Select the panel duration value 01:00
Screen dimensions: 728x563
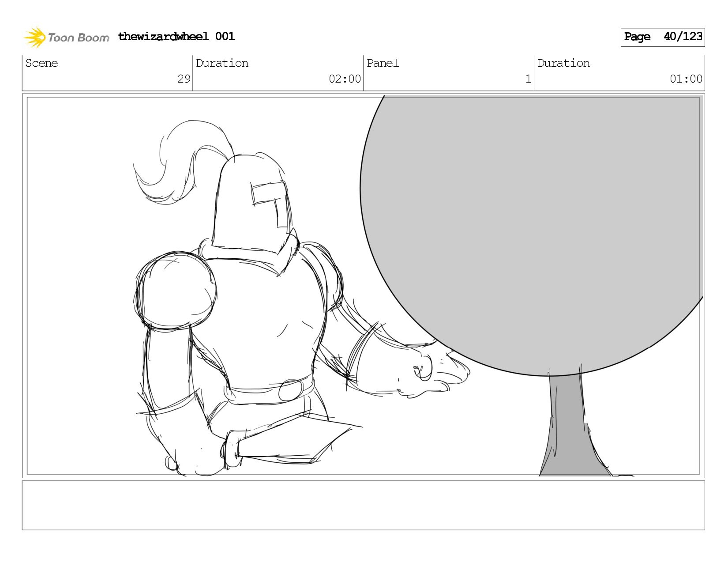pos(686,79)
